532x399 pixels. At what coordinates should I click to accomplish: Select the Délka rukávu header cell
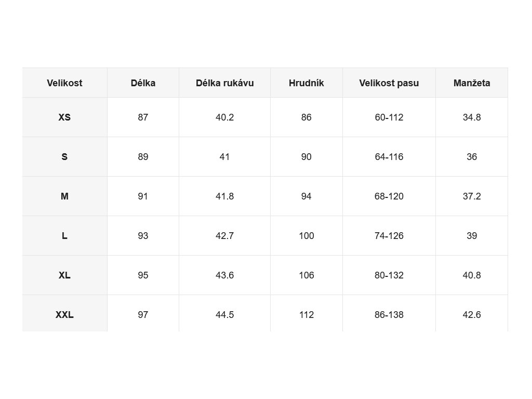click(x=224, y=83)
